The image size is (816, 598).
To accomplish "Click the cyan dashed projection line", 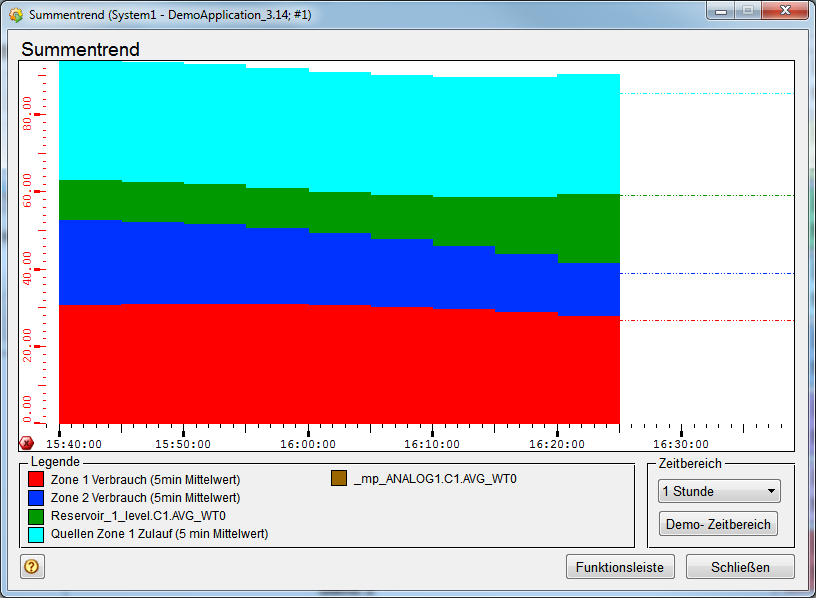I will (x=707, y=94).
